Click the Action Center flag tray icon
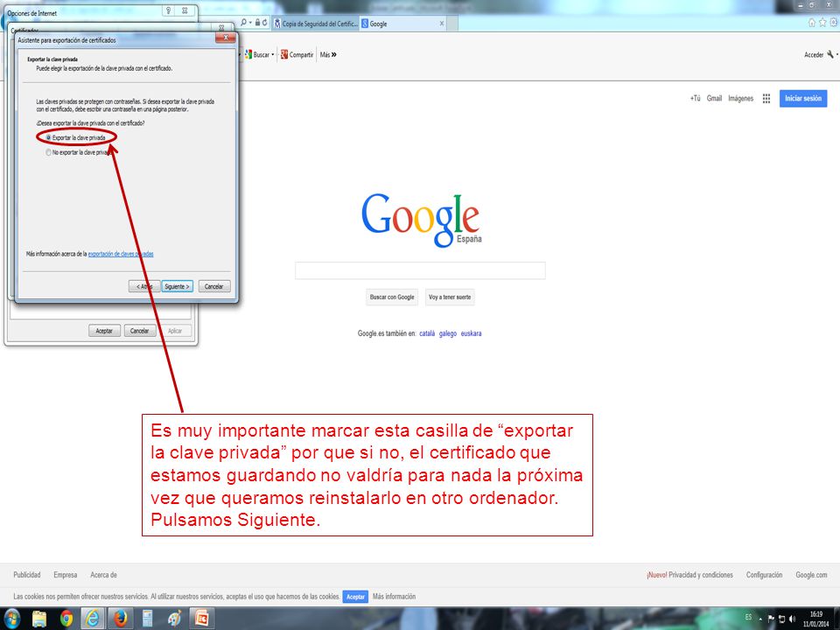The image size is (840, 630). click(x=772, y=619)
